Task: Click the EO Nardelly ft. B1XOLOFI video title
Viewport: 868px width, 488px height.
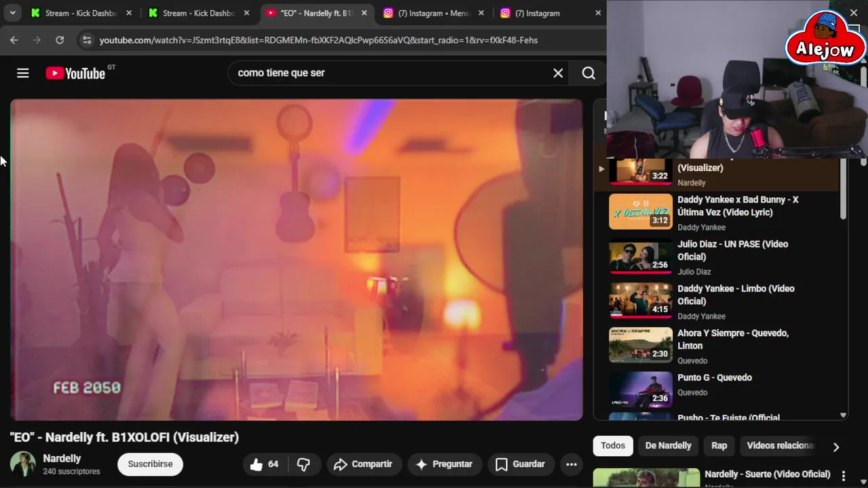Action: click(124, 437)
